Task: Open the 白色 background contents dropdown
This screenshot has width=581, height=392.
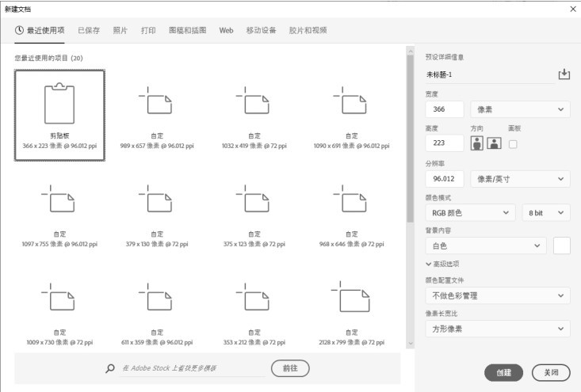Action: (486, 245)
